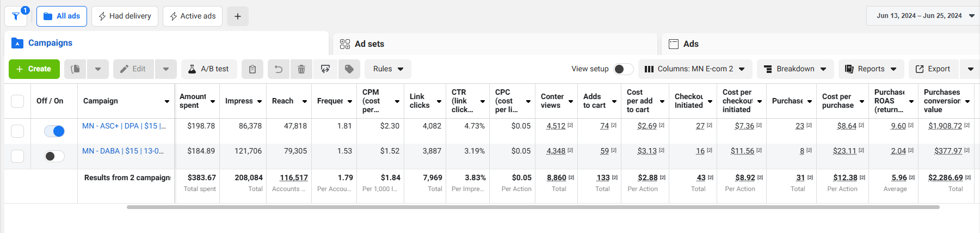Open the filter icon with badge
980x233 pixels.
tap(16, 16)
